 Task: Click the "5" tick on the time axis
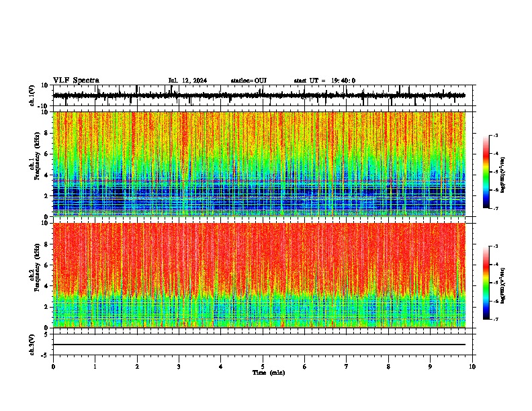click(x=263, y=367)
